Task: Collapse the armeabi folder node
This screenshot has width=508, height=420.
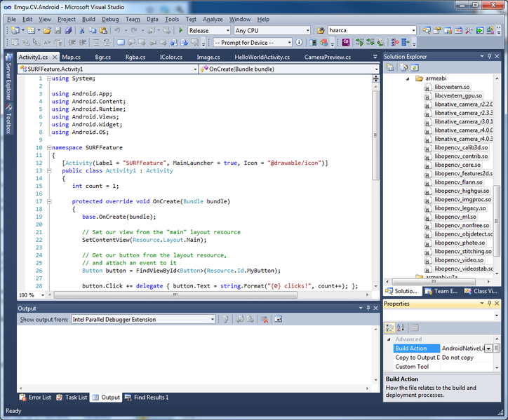Action: (408, 79)
